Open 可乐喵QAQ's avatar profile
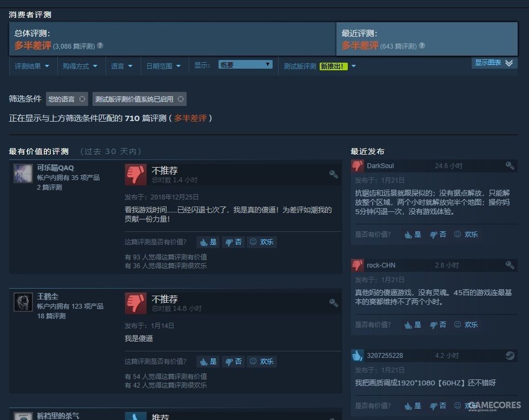Screen dimensions: 529x420 point(23,174)
